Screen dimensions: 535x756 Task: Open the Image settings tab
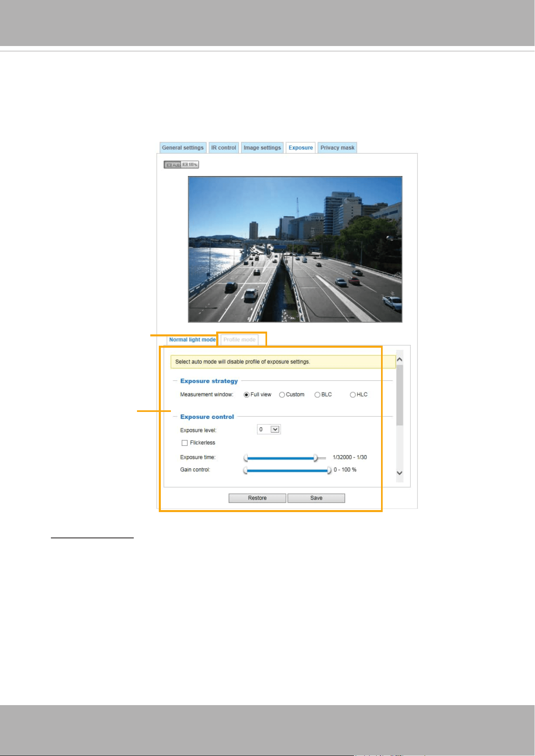tap(262, 148)
